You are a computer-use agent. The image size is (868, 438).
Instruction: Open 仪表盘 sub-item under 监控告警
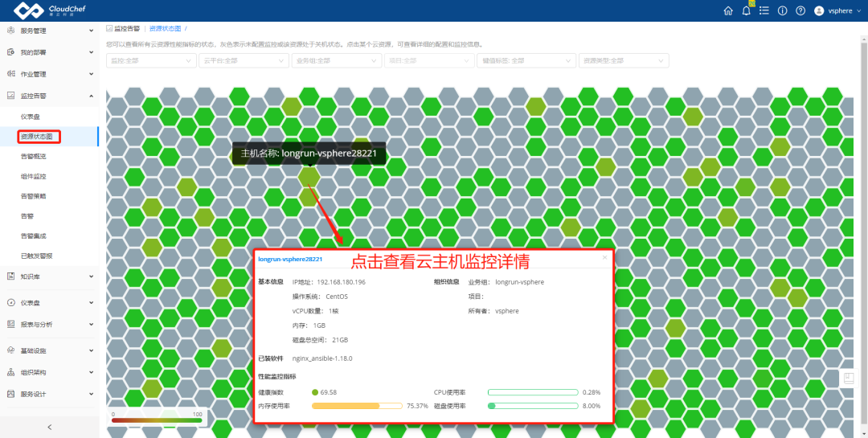click(x=31, y=117)
